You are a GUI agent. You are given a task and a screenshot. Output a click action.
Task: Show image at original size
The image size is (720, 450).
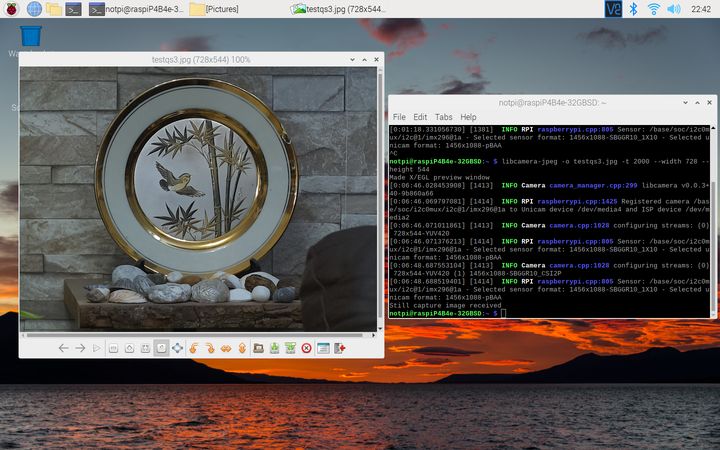[x=161, y=349]
